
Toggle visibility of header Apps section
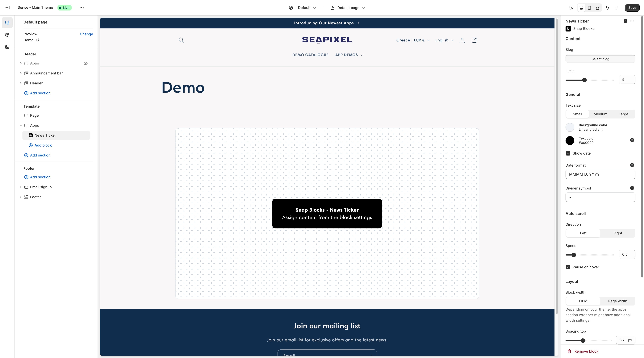tap(86, 63)
